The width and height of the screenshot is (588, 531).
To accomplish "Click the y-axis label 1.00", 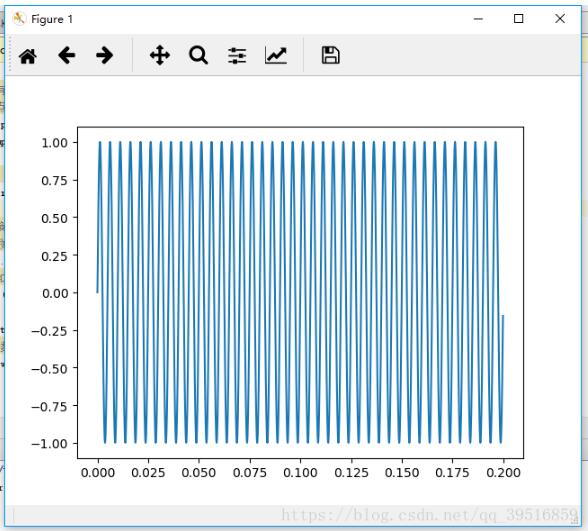I will pos(54,143).
